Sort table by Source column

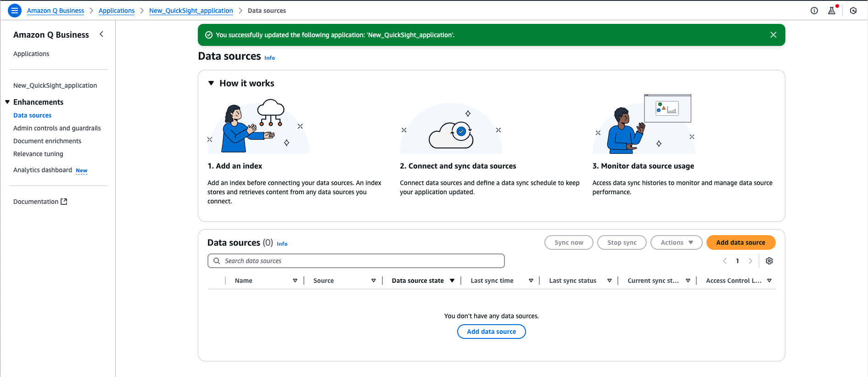click(x=374, y=281)
